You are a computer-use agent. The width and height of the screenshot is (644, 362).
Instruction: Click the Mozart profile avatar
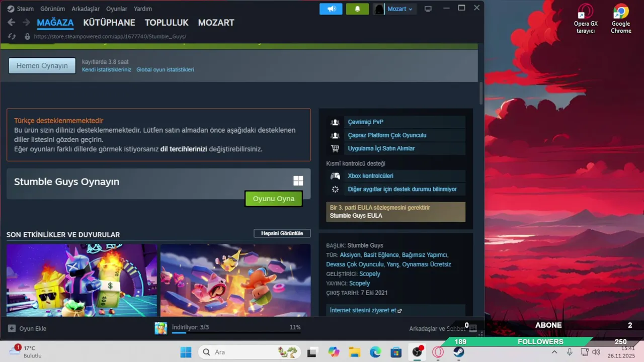click(379, 9)
